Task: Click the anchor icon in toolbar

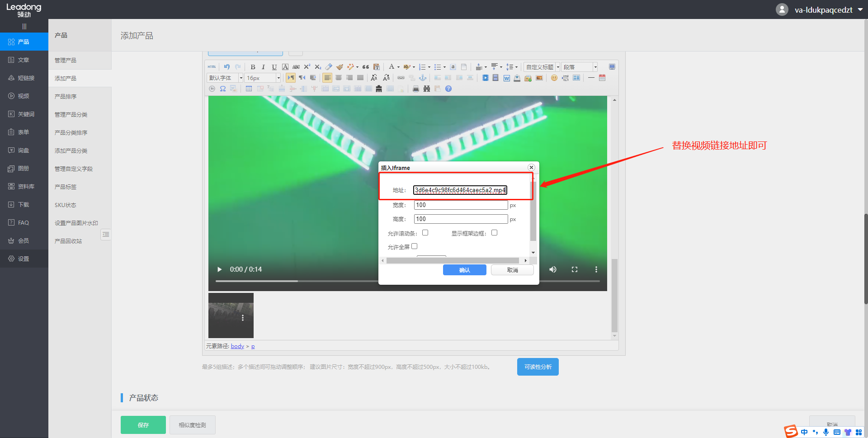Action: coord(423,78)
